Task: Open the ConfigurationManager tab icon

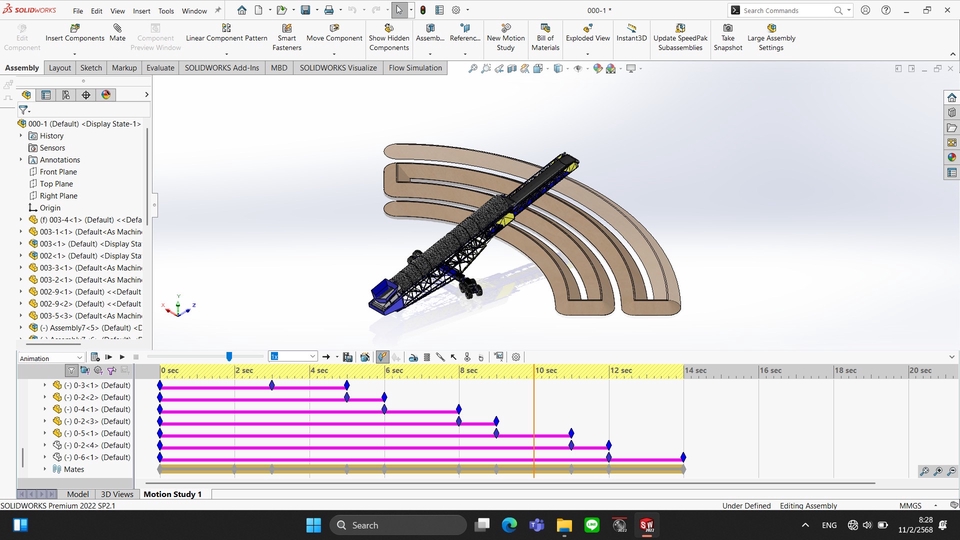Action: (66, 95)
